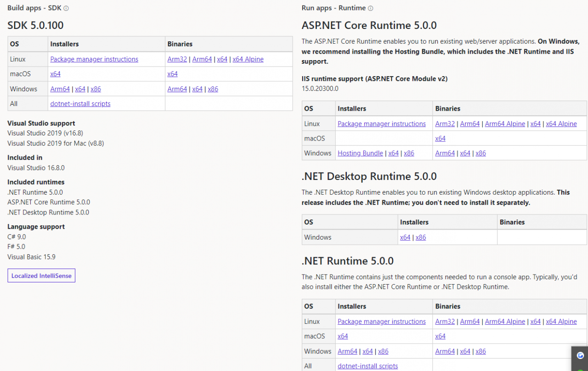The image size is (588, 371).
Task: Download ASP.NET Core macOS x64 binaries
Action: click(440, 139)
